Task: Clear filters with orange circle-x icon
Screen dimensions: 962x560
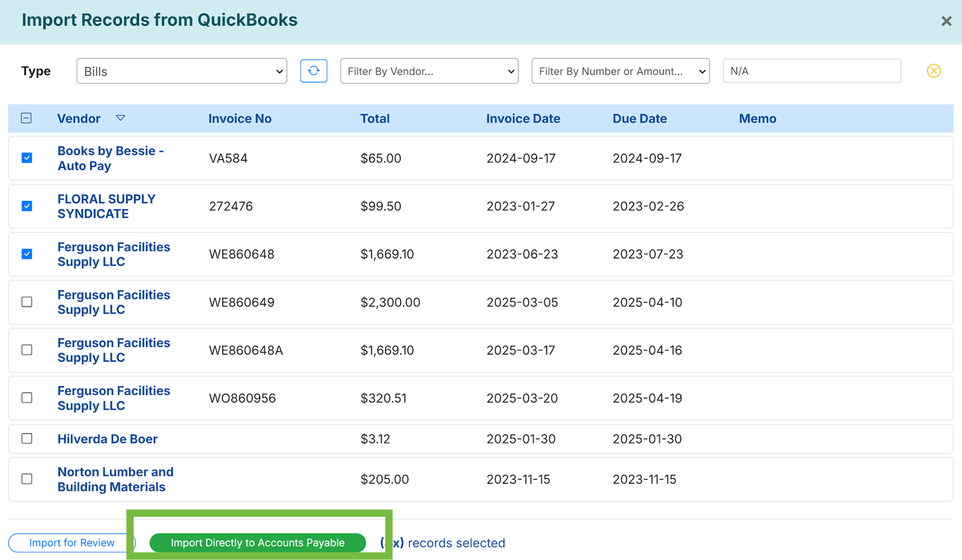Action: pos(933,71)
